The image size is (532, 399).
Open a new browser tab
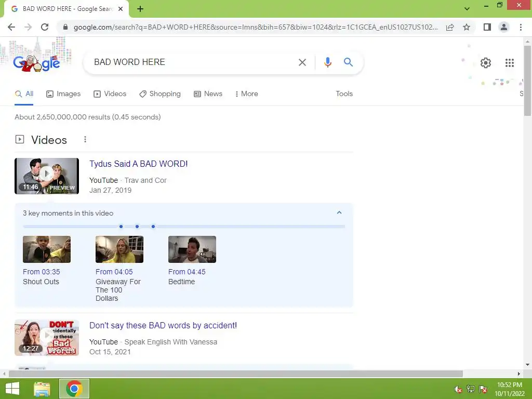[140, 9]
